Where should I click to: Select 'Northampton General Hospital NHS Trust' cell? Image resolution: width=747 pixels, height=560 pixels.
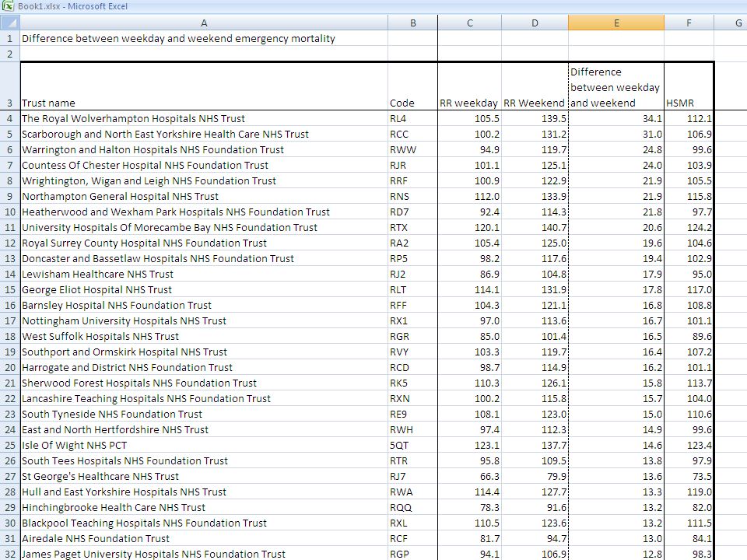tap(204, 196)
